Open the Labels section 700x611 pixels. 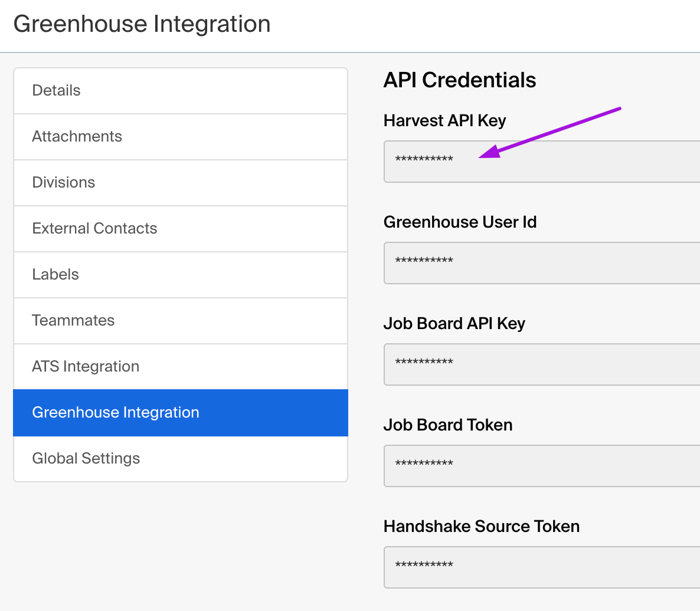[181, 275]
